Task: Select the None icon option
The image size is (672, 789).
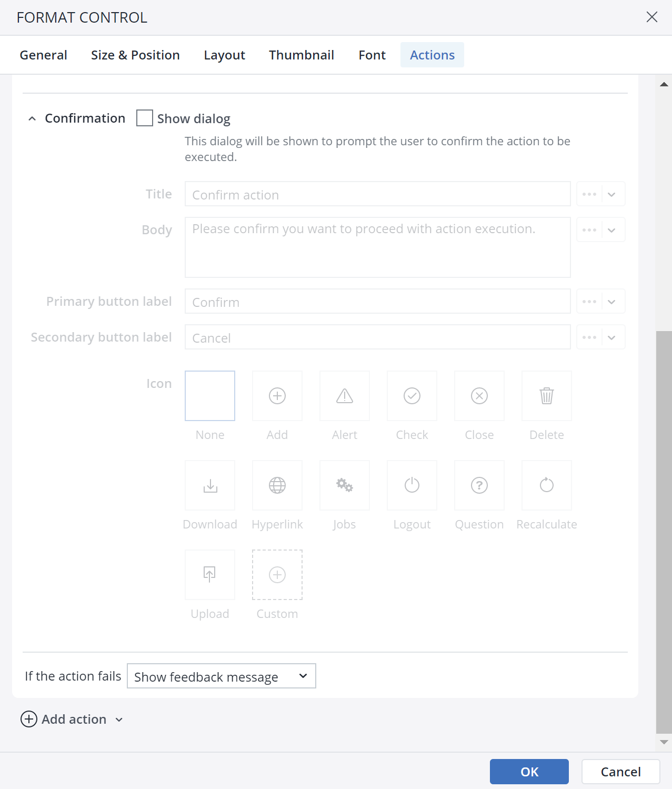Action: click(x=210, y=396)
